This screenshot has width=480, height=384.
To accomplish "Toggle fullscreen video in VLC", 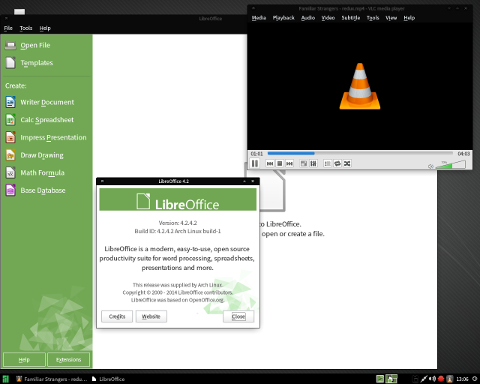I will tap(304, 163).
